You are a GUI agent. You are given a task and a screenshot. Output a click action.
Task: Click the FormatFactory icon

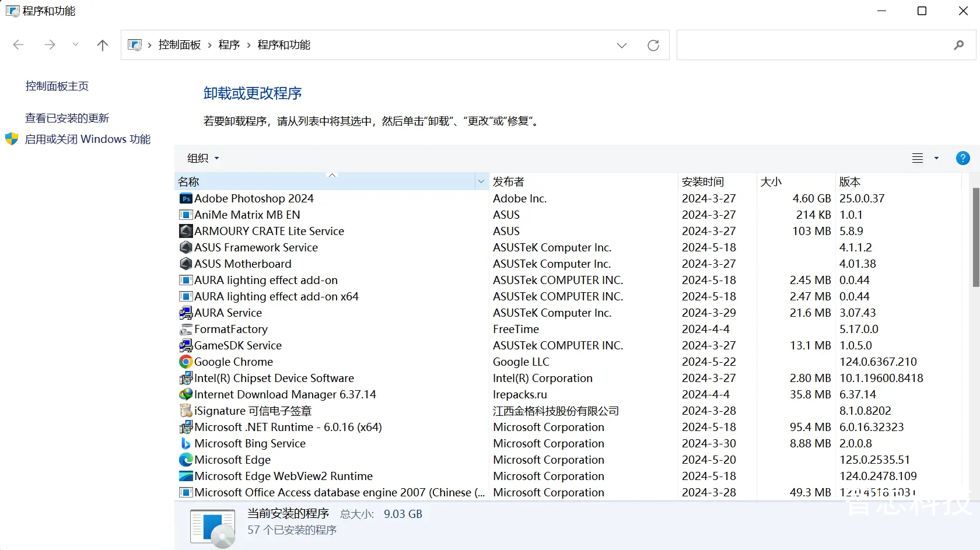tap(185, 330)
